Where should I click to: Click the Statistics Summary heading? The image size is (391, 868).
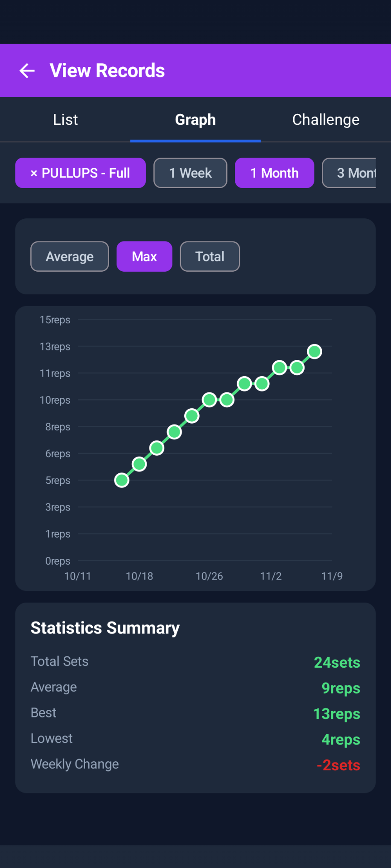(105, 628)
